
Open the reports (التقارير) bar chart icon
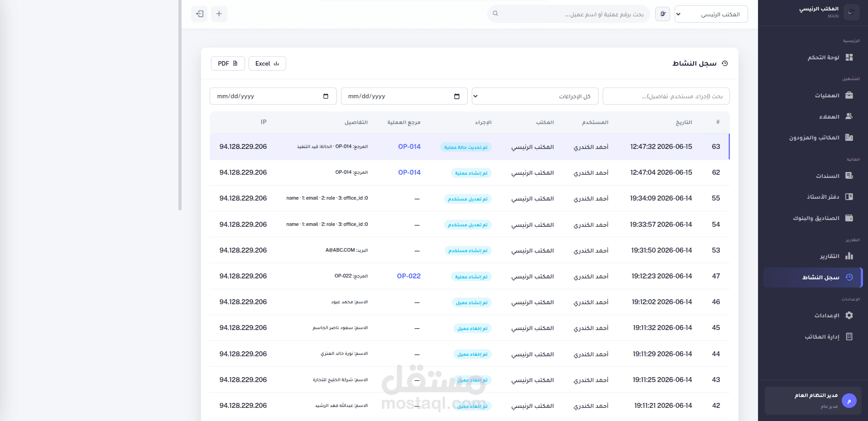coord(849,256)
